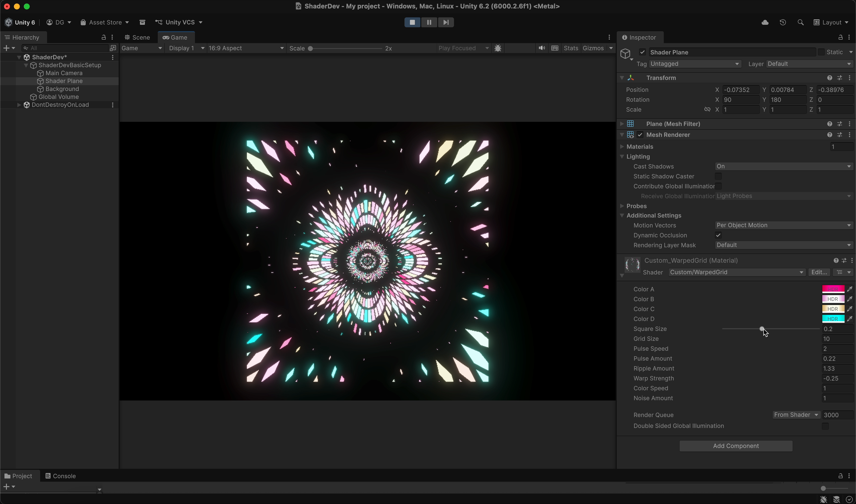This screenshot has width=856, height=504.
Task: Open the Package Manager box icon
Action: (x=142, y=22)
